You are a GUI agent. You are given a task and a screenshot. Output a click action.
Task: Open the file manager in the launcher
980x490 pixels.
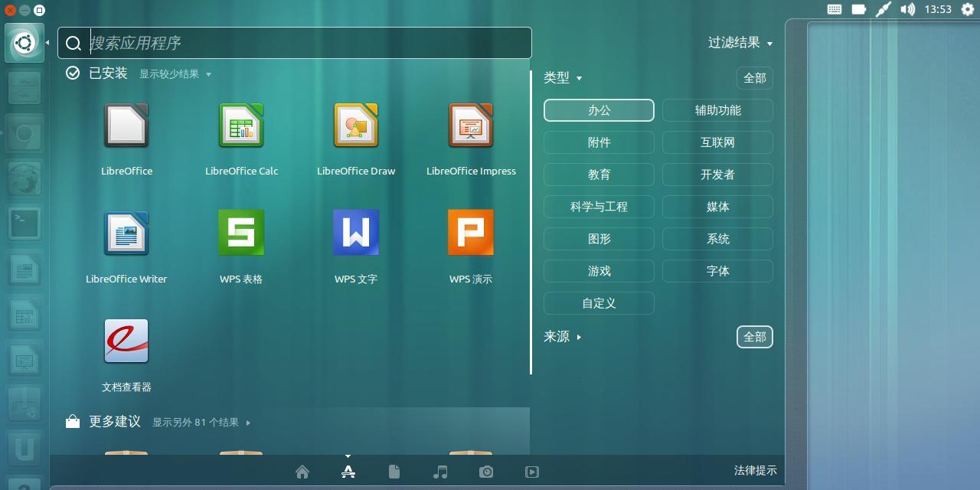tap(24, 88)
